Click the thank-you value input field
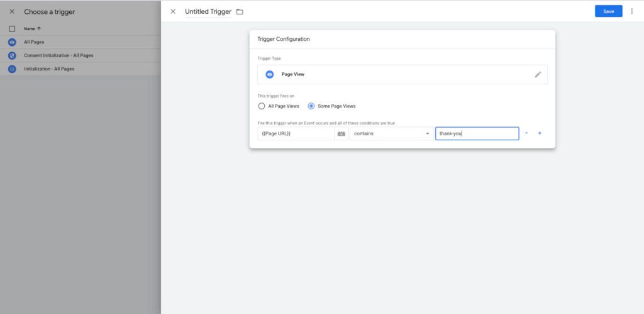 [477, 133]
